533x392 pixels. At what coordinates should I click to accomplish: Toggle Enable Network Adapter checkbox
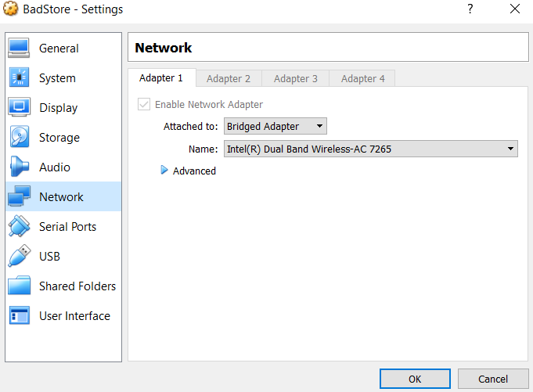[x=144, y=104]
